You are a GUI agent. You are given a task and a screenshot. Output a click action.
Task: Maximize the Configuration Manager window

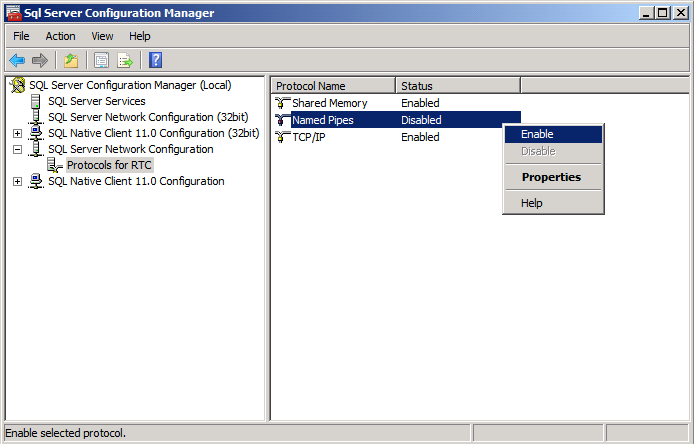click(x=663, y=13)
